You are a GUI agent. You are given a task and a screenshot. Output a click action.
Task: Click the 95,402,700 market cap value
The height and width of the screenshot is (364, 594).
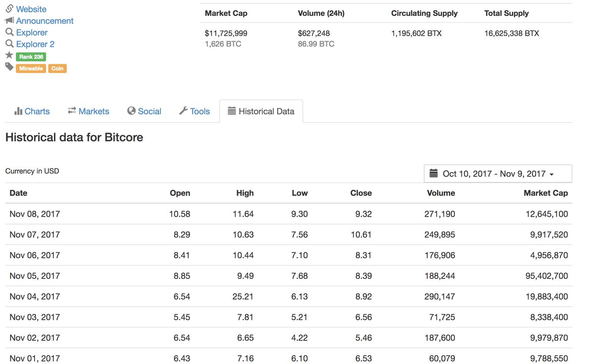[546, 276]
